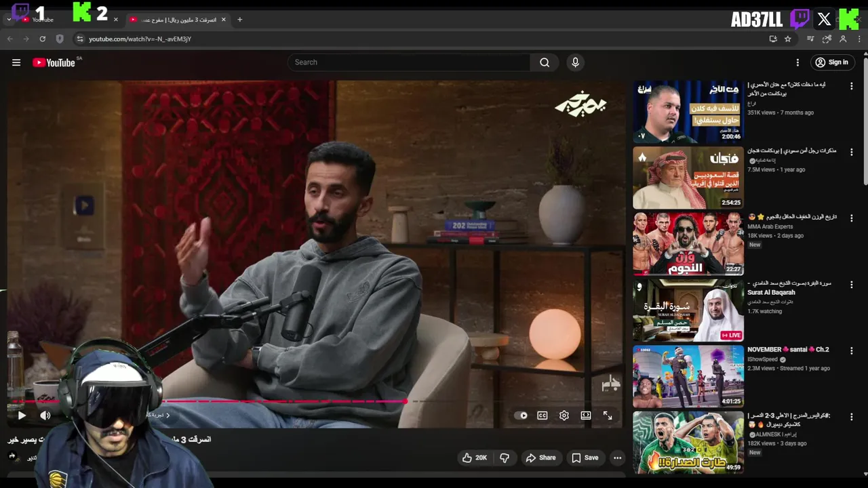This screenshot has width=868, height=488.
Task: Open a new browser tab
Action: [239, 20]
